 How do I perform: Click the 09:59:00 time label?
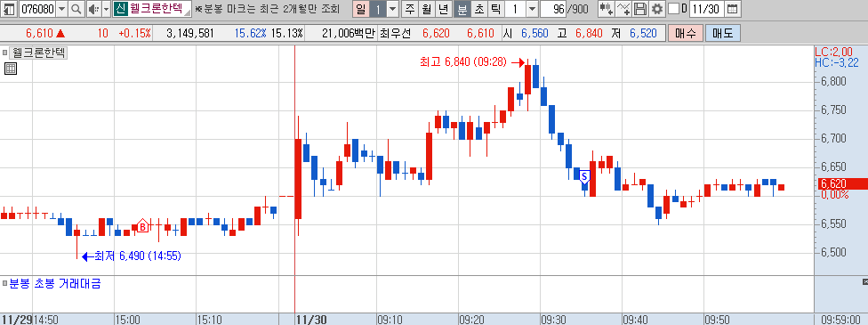point(840,320)
